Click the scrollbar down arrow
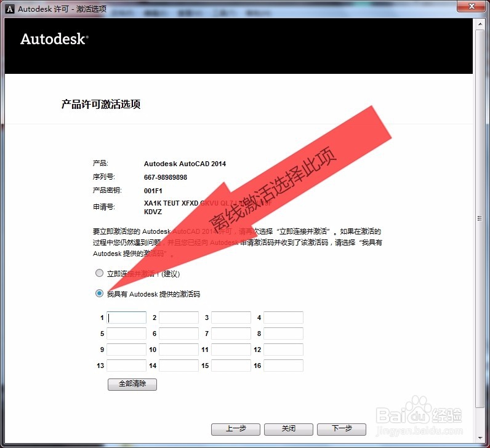Viewport: 490px width, 448px height. click(480, 438)
